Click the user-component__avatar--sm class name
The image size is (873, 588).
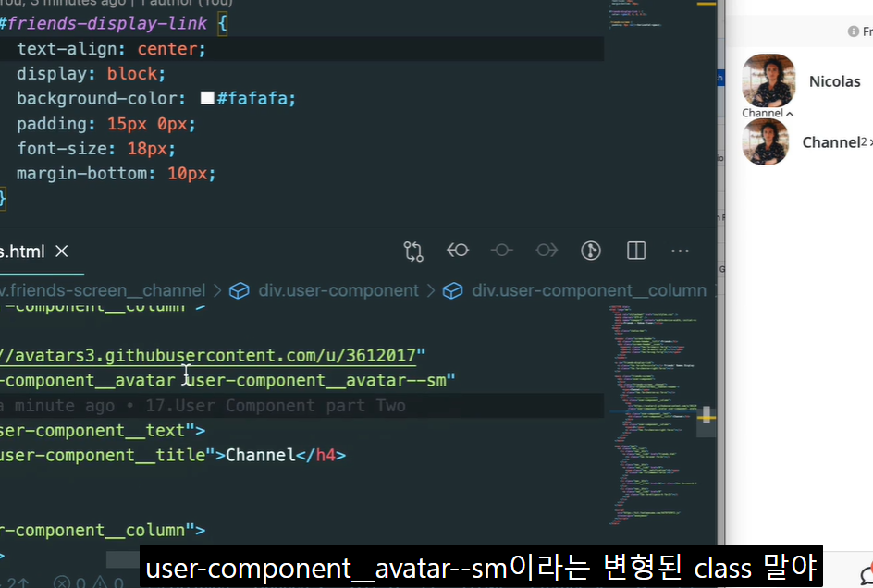coord(316,380)
